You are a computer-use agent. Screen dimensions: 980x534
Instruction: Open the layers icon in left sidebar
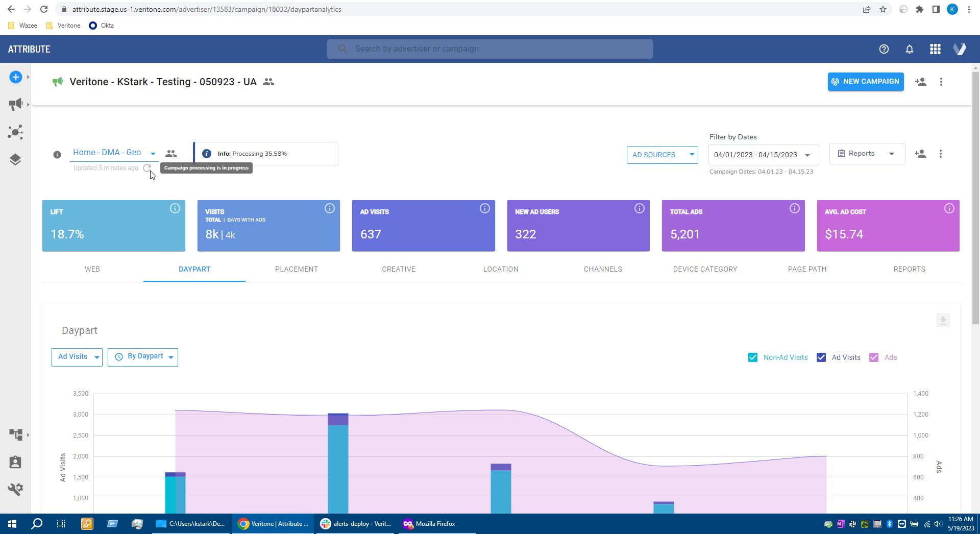[x=15, y=160]
